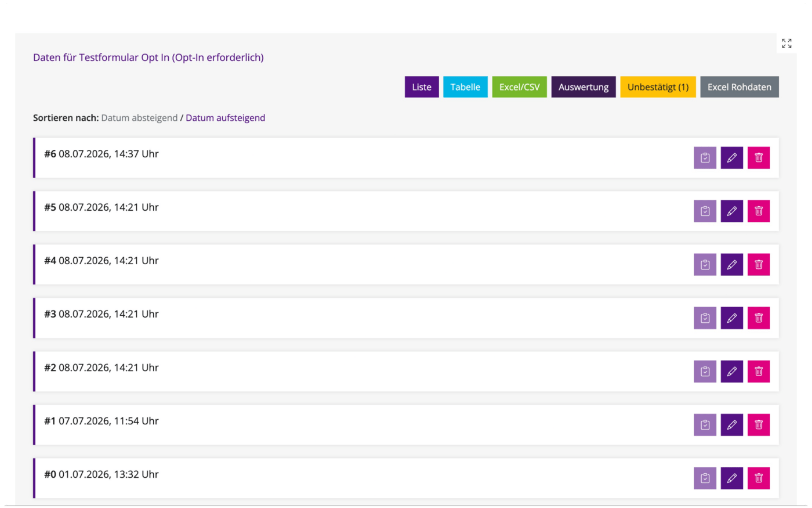Edit entry #0 with the pencil icon
Image resolution: width=812 pixels, height=508 pixels.
point(731,478)
